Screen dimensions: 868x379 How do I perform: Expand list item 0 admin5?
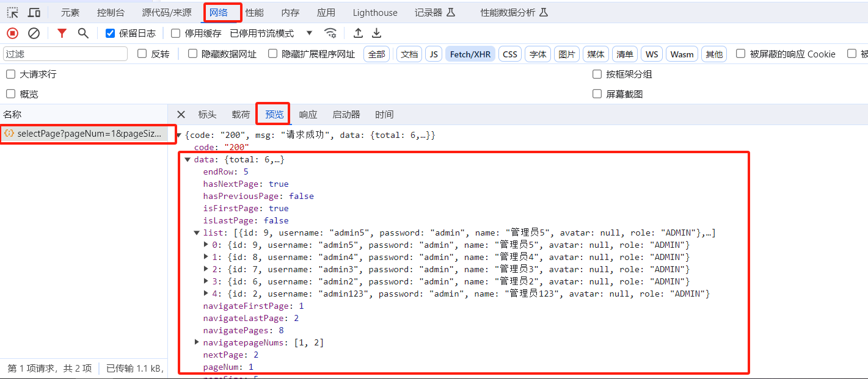pyautogui.click(x=206, y=245)
